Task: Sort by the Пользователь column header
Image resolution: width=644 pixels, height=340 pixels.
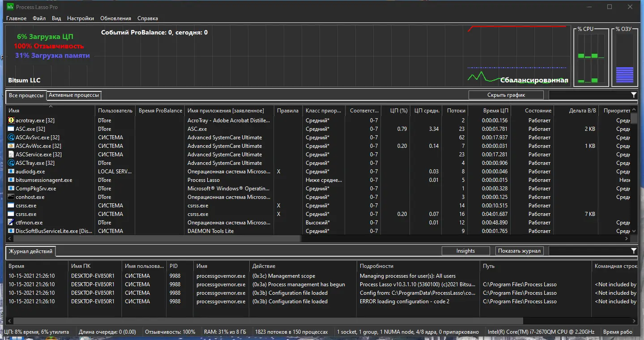Action: 115,111
